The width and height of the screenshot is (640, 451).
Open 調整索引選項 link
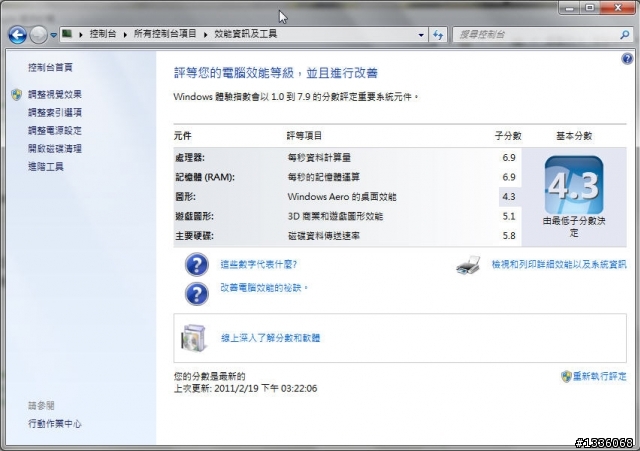(x=55, y=112)
